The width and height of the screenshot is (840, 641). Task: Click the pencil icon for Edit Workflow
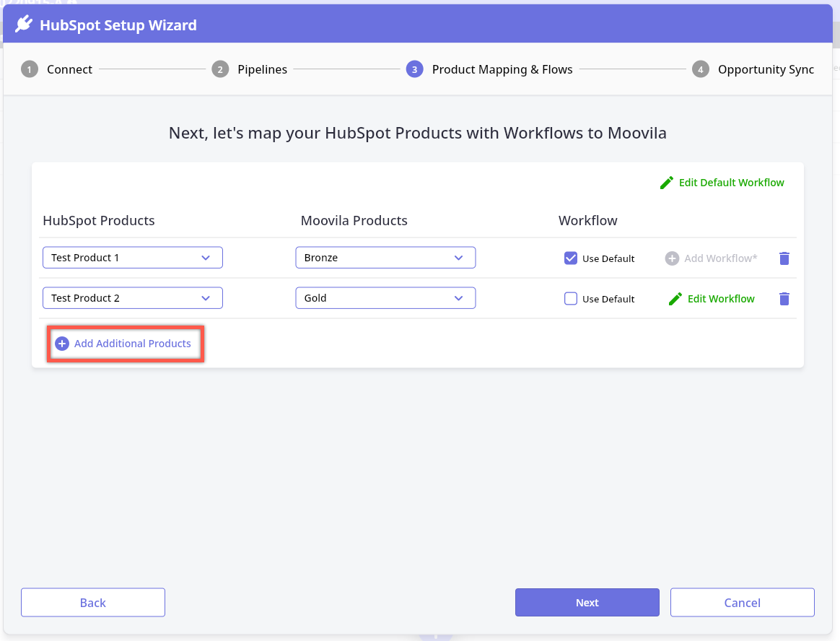pos(675,299)
